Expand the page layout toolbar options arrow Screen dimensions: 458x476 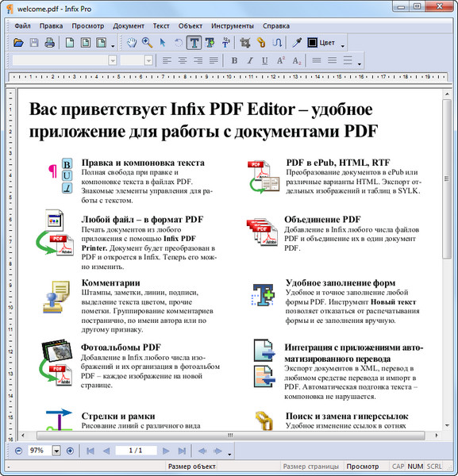coord(113,46)
